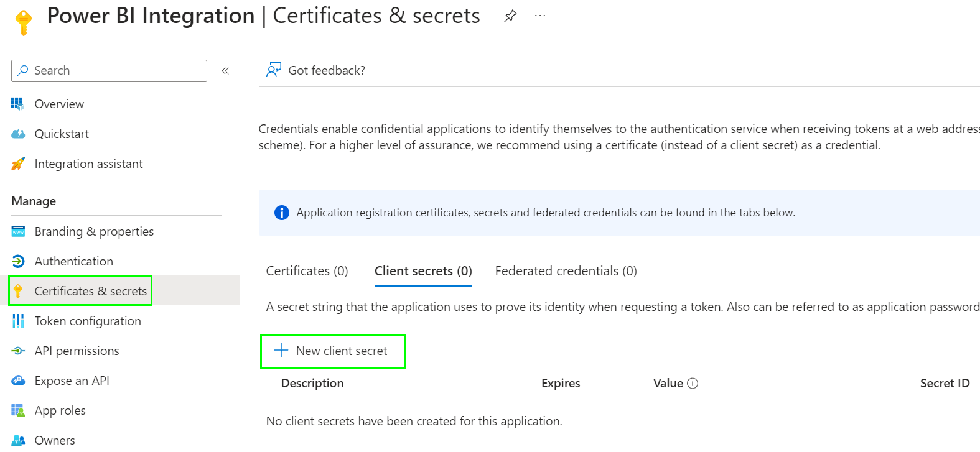Collapse the sidebar with double chevron

click(x=225, y=70)
